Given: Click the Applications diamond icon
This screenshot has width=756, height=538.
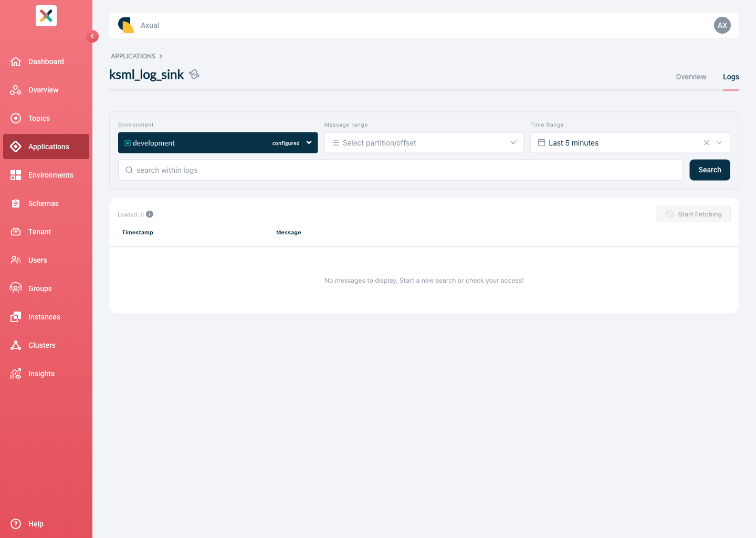Looking at the screenshot, I should [16, 147].
